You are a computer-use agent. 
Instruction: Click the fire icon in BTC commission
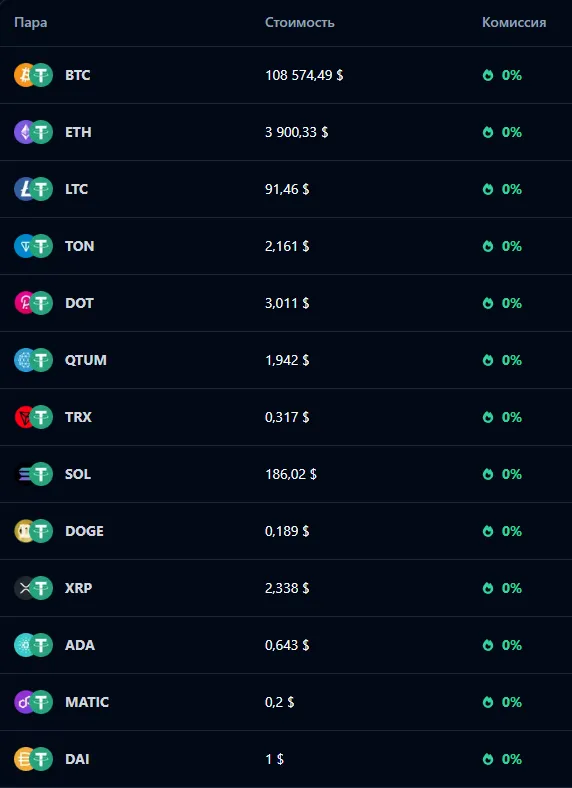click(488, 75)
